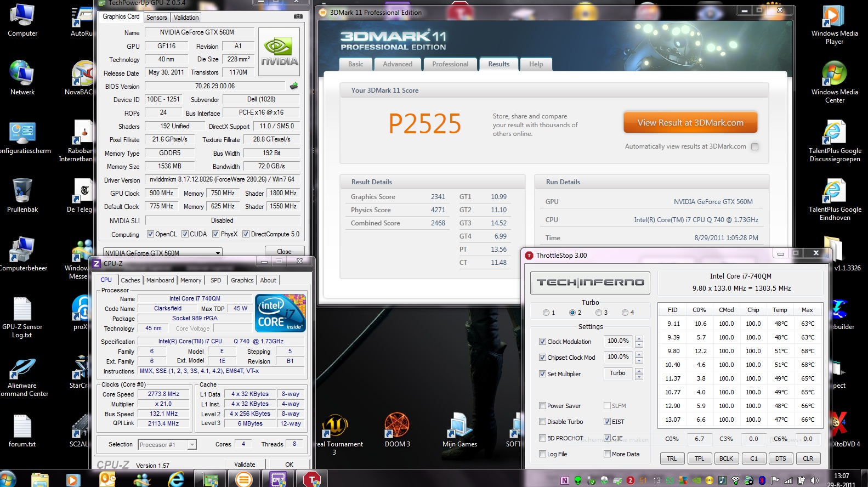The width and height of the screenshot is (868, 487).
Task: Open Windows Media Player desktop icon
Action: [835, 24]
